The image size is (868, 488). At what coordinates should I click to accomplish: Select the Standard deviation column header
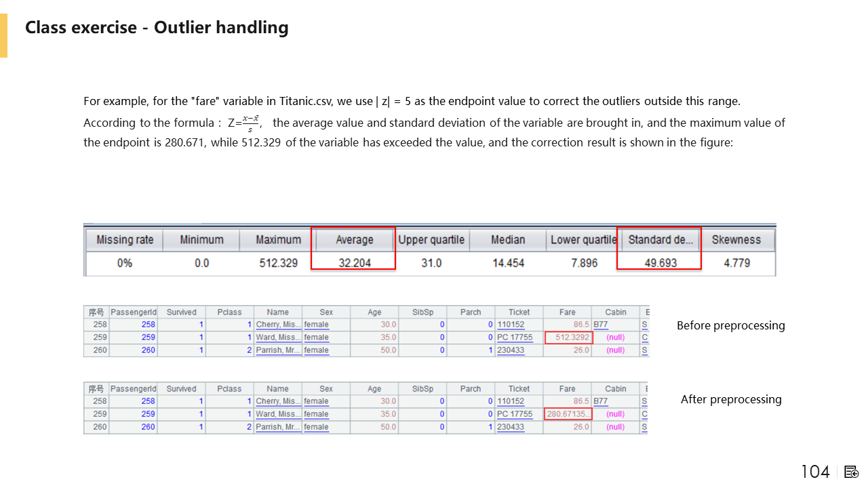click(x=660, y=240)
